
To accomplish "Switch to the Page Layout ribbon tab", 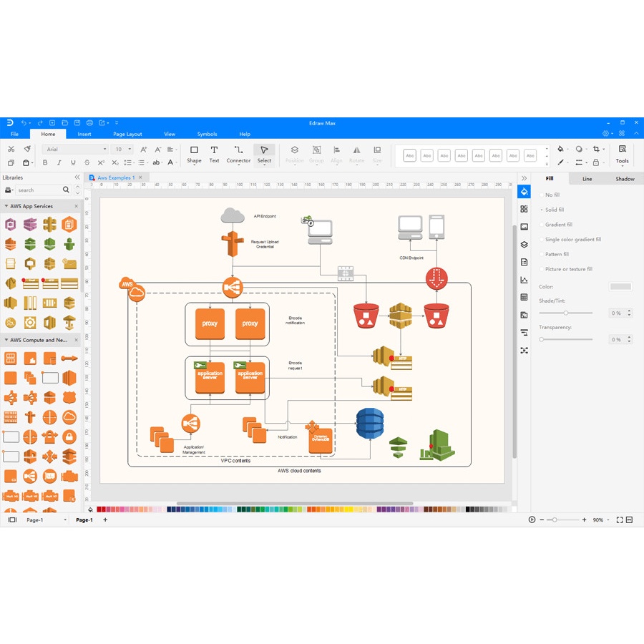I will click(127, 134).
